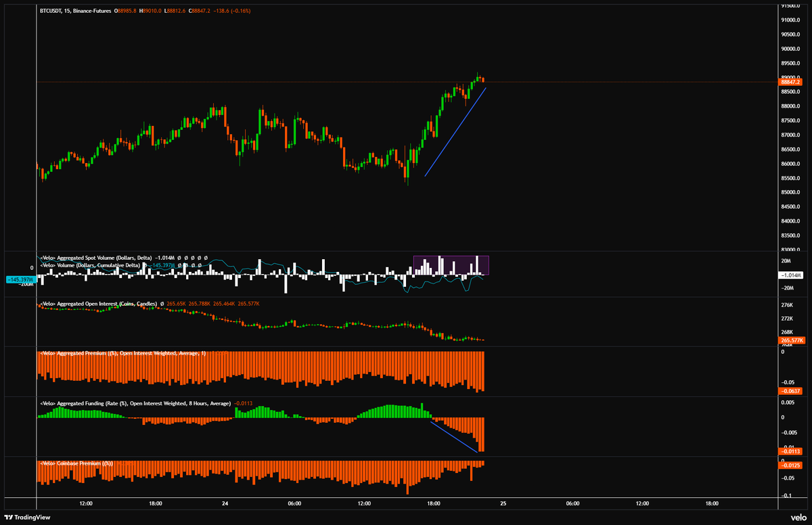Select Aggregated Funding indicator legend

tap(135, 403)
